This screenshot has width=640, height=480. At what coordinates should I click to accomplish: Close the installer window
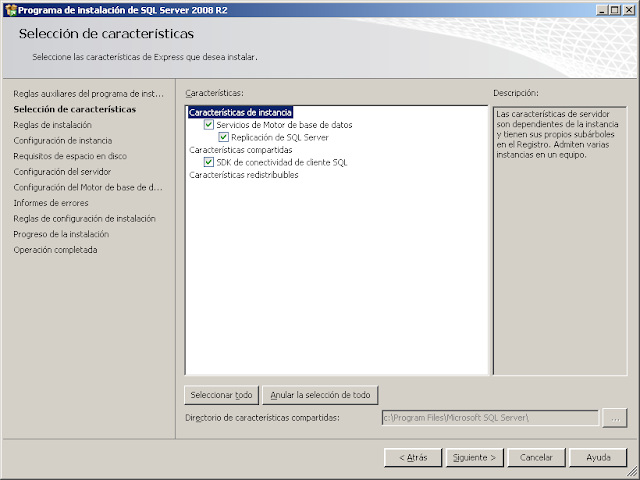pos(629,10)
